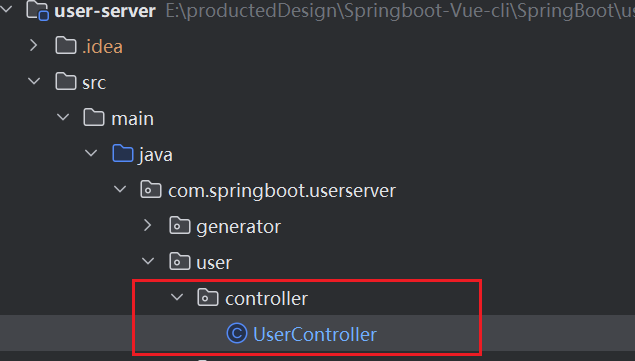Expand the generator package chevron
635x361 pixels.
click(x=148, y=226)
